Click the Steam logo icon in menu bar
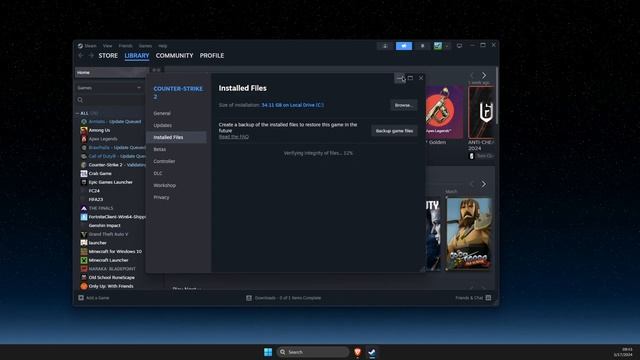 coord(80,46)
